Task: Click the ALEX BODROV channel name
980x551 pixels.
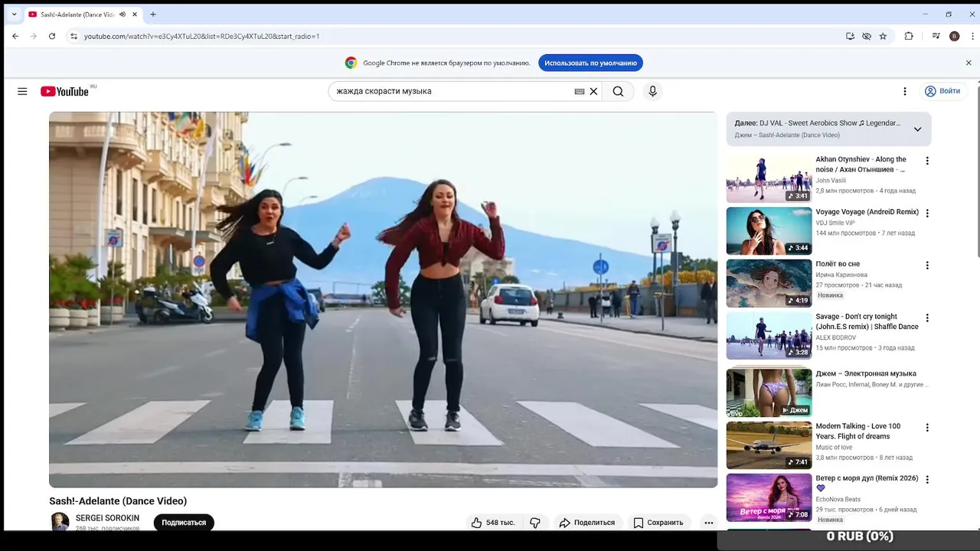Action: (x=836, y=337)
